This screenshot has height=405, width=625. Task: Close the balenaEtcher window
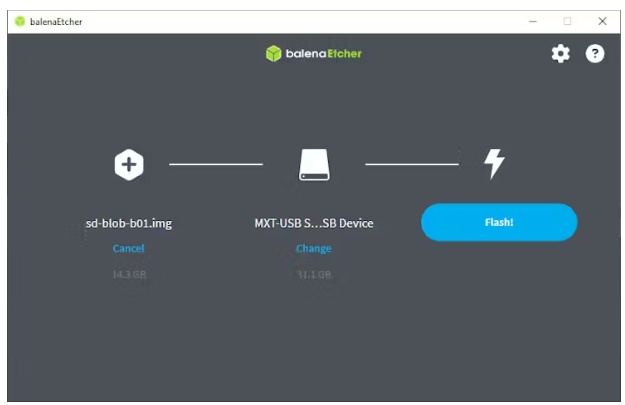(x=602, y=21)
